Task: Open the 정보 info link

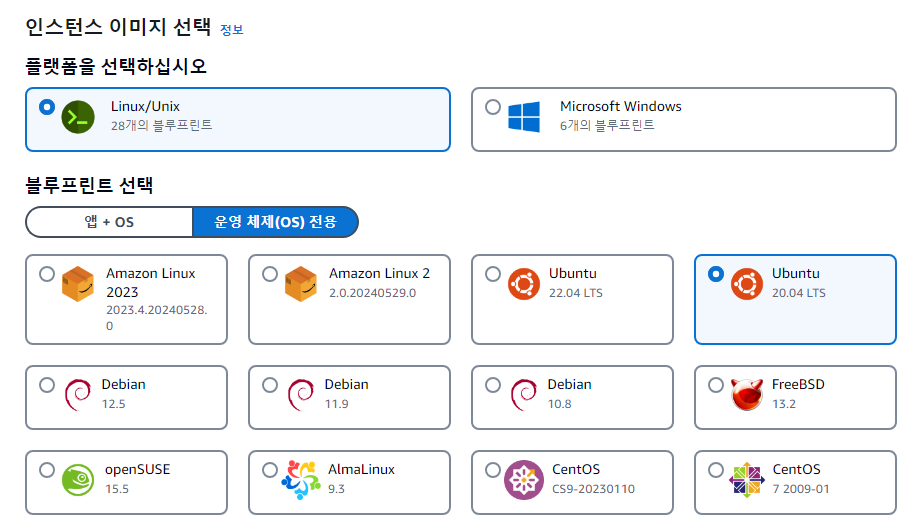Action: pos(232,30)
